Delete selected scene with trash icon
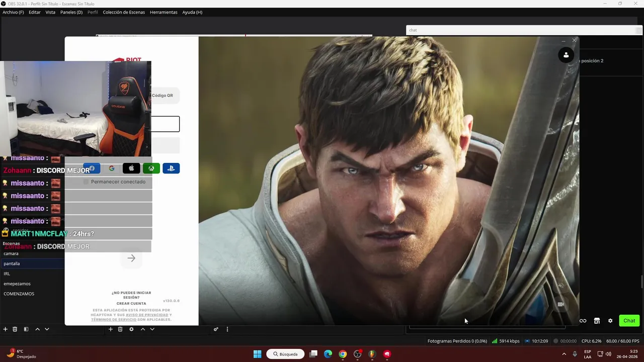This screenshot has width=644, height=362. point(15,329)
